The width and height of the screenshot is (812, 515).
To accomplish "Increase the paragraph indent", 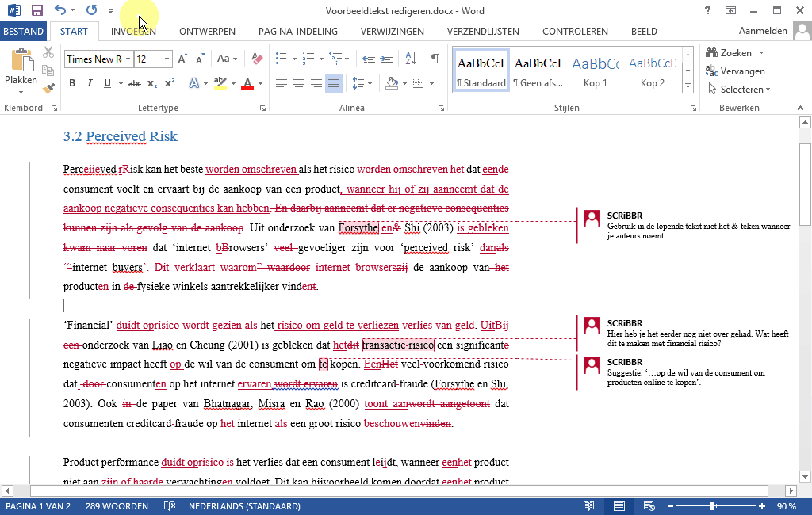I will pos(386,59).
